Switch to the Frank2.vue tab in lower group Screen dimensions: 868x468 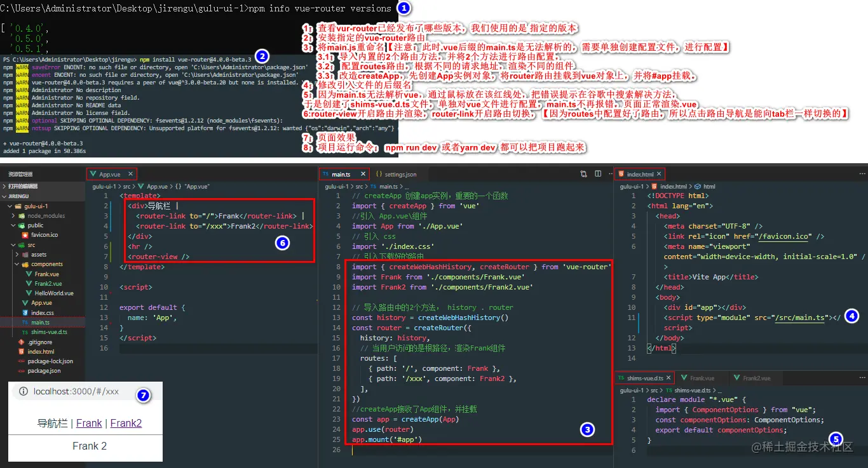pos(756,378)
